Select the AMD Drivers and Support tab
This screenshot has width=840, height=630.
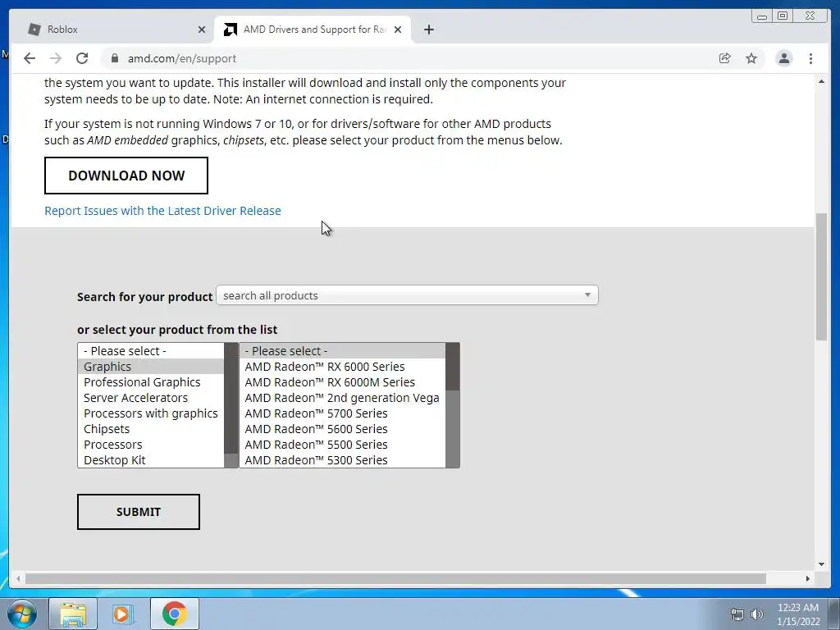point(313,30)
